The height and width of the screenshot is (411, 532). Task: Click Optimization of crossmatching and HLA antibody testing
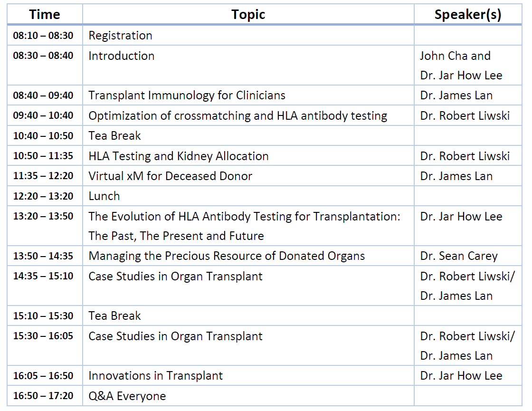[x=238, y=116]
